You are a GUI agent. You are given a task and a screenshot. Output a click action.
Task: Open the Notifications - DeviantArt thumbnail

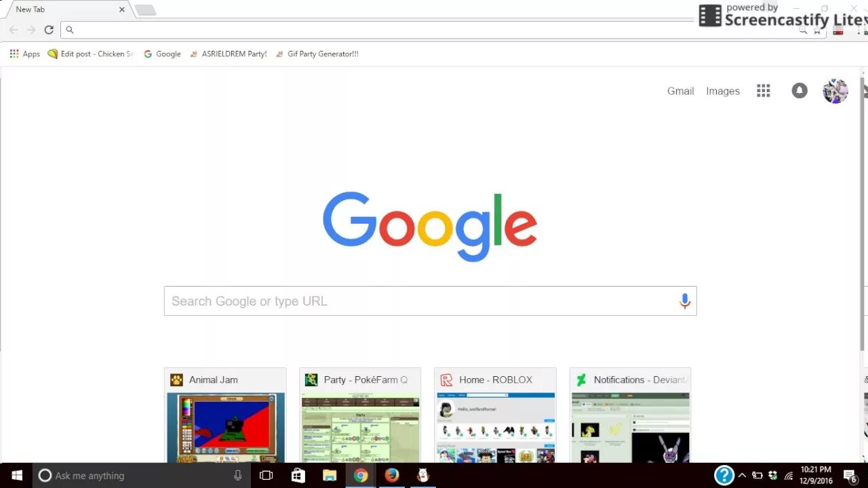(630, 415)
